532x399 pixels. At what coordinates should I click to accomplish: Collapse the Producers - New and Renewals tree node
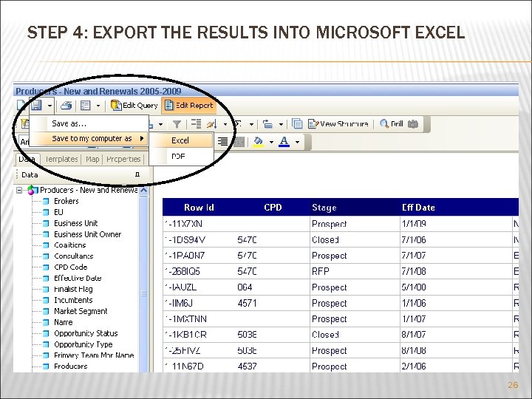click(19, 190)
